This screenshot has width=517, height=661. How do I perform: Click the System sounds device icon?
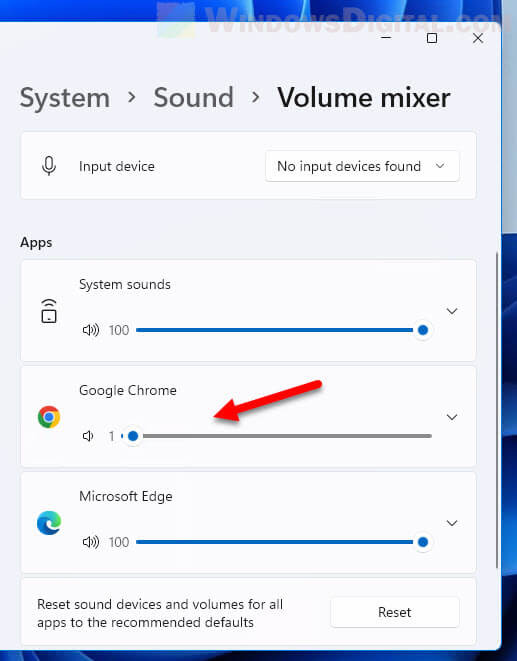(49, 311)
